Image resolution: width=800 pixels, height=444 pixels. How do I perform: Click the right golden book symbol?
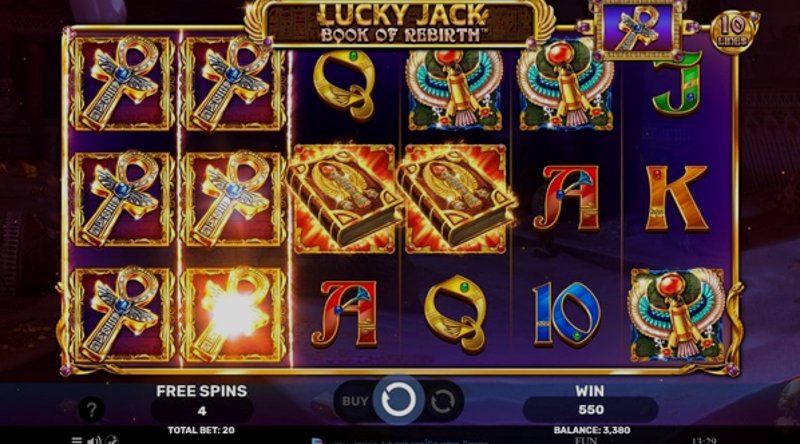point(456,198)
